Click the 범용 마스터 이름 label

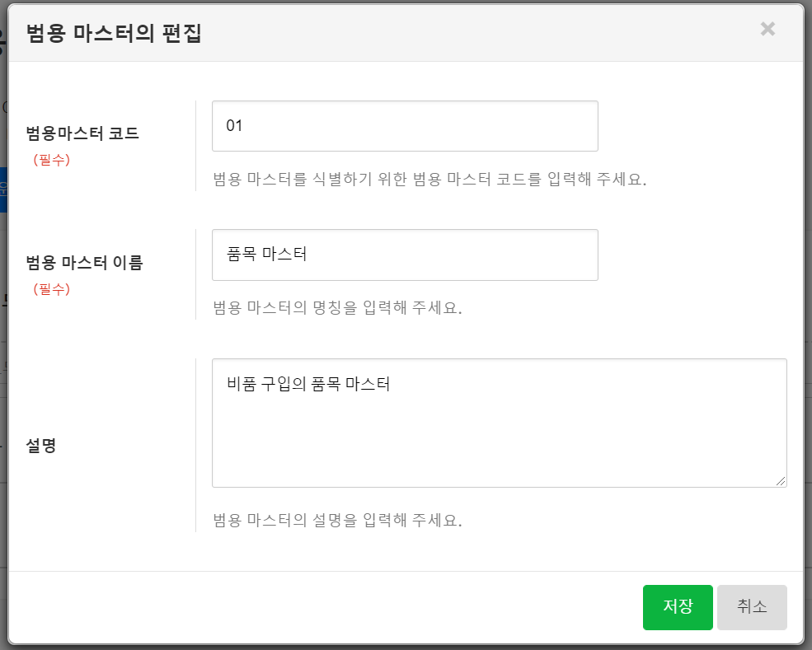[x=84, y=263]
